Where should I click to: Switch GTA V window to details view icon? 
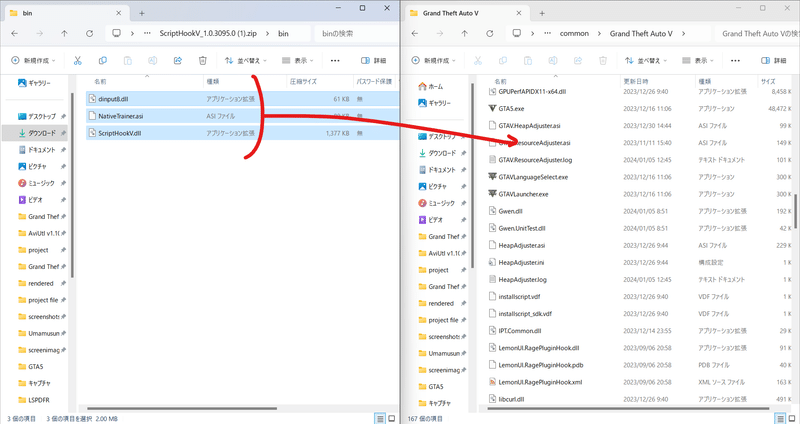pyautogui.click(x=780, y=419)
